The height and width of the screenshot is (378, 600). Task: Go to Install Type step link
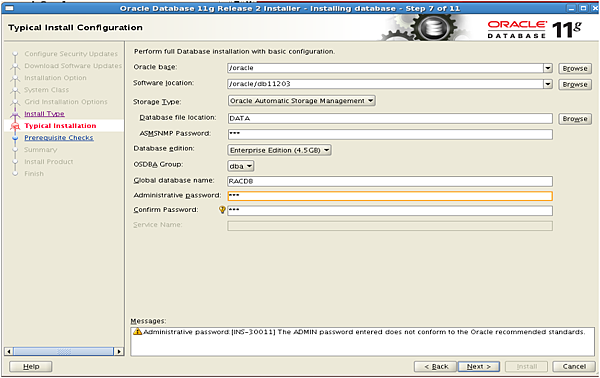[x=44, y=114]
